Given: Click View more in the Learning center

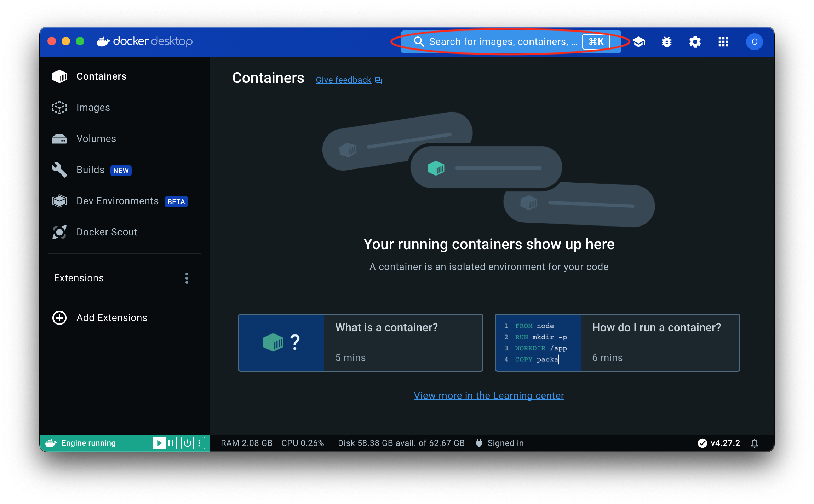Looking at the screenshot, I should click(x=489, y=395).
